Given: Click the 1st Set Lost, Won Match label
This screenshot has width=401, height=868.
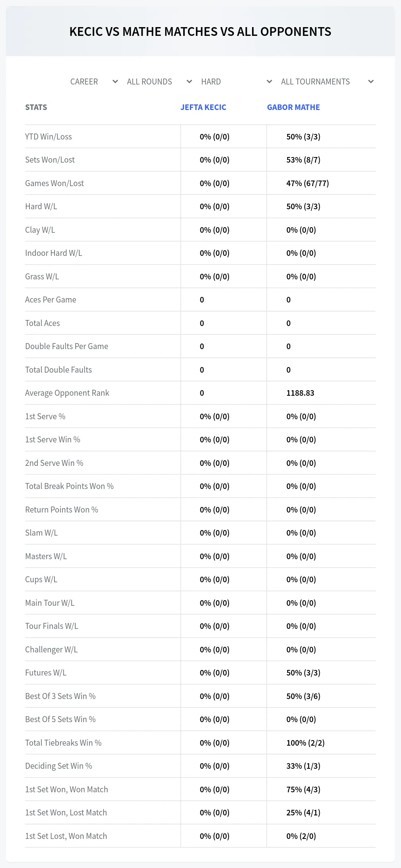Looking at the screenshot, I should click(x=66, y=836).
